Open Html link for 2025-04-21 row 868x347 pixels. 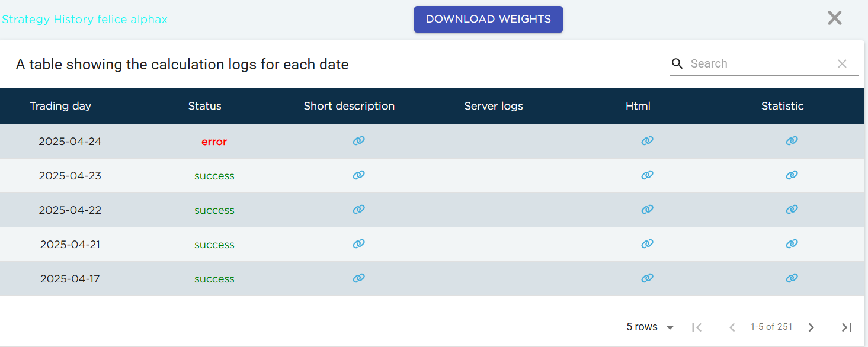click(647, 244)
